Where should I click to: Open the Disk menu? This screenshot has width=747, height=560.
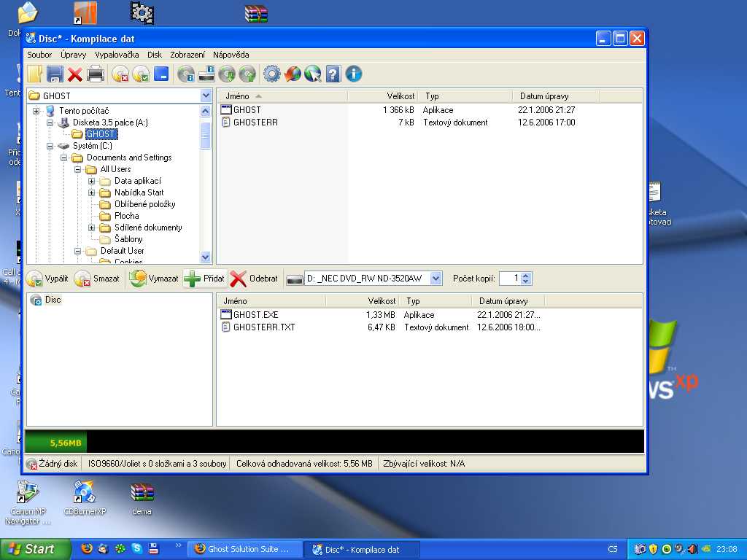tap(155, 55)
